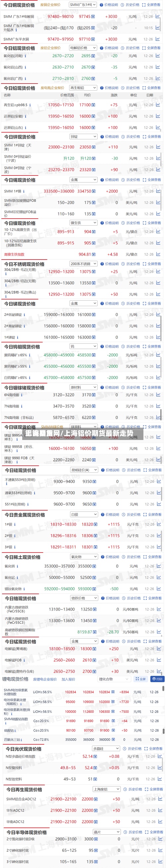Open the 200系不锈钢 dropdown
166x868 pixels.
coord(83,264)
